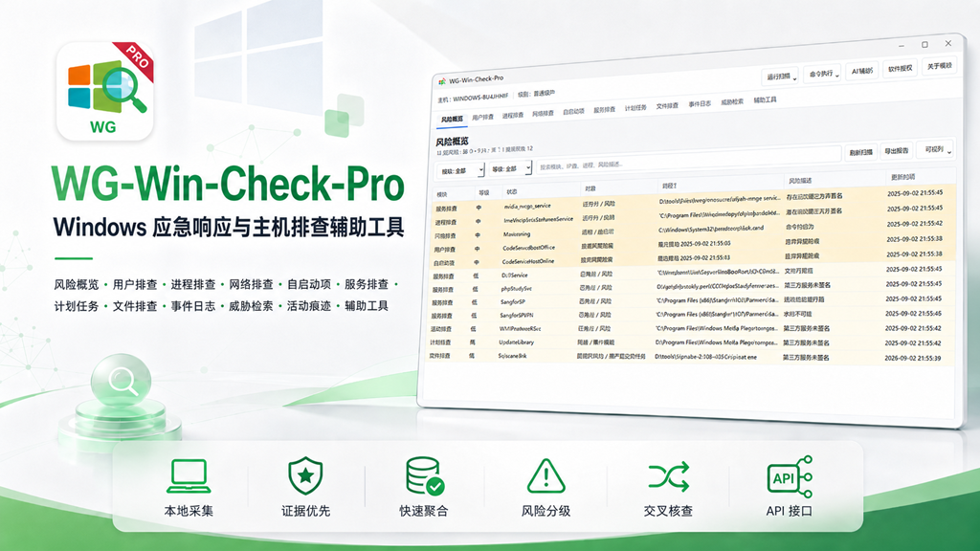Click the 导出报告 button
The width and height of the screenshot is (980, 551).
coord(896,150)
